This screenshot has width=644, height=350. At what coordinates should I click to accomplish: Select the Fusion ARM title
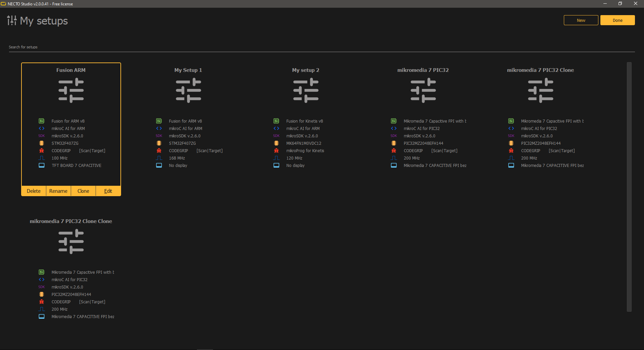tap(71, 70)
